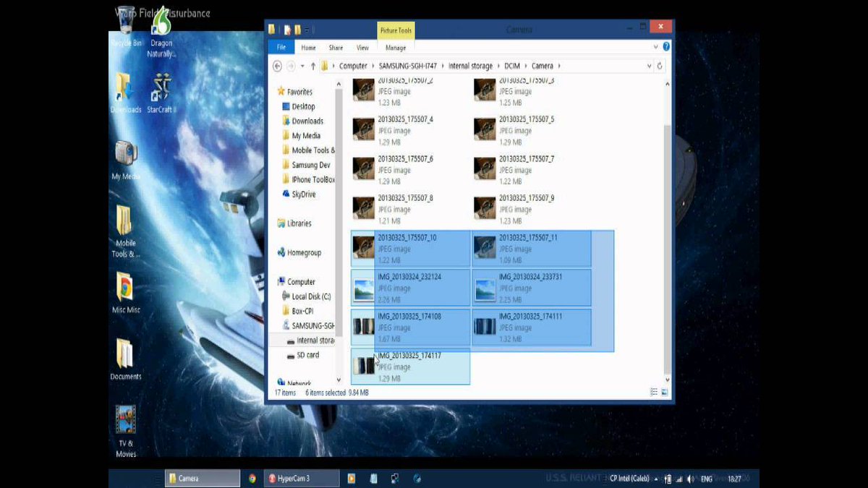The height and width of the screenshot is (488, 868).
Task: Open the address bar history dropdown
Action: point(649,66)
